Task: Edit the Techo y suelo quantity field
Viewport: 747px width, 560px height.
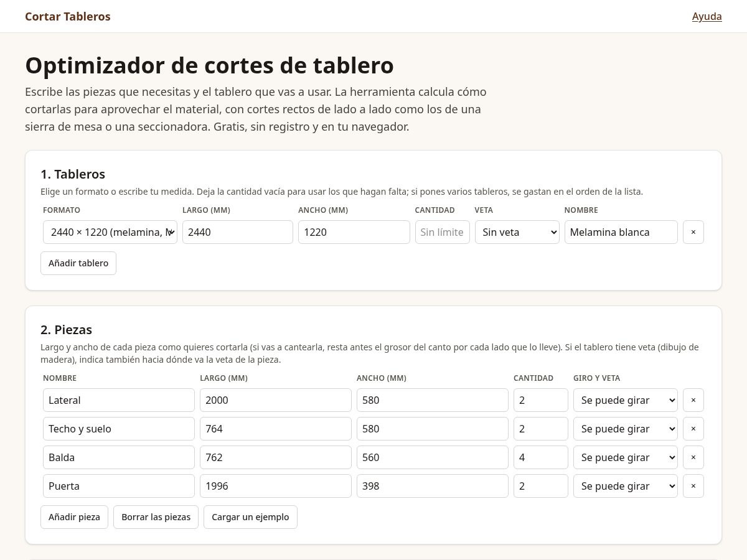Action: (x=541, y=429)
